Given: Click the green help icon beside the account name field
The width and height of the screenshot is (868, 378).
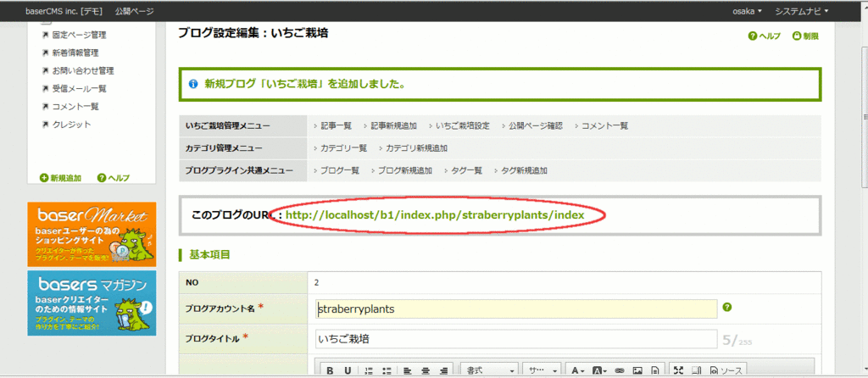Looking at the screenshot, I should pos(727,307).
